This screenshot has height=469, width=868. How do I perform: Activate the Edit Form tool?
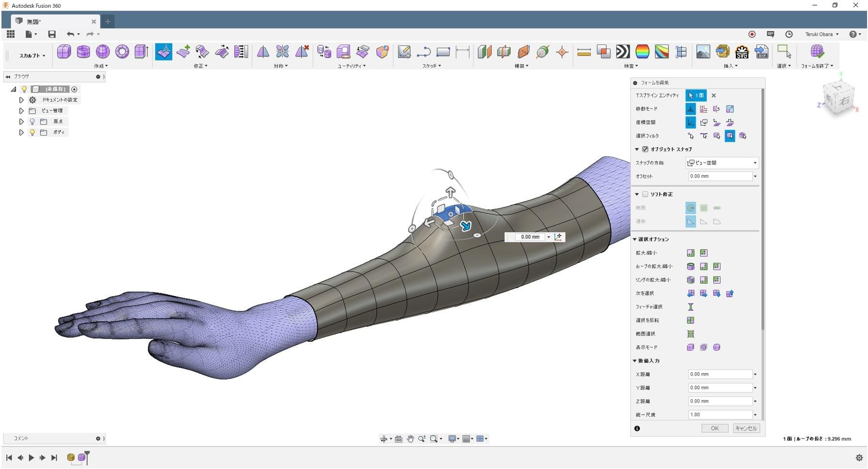click(164, 51)
